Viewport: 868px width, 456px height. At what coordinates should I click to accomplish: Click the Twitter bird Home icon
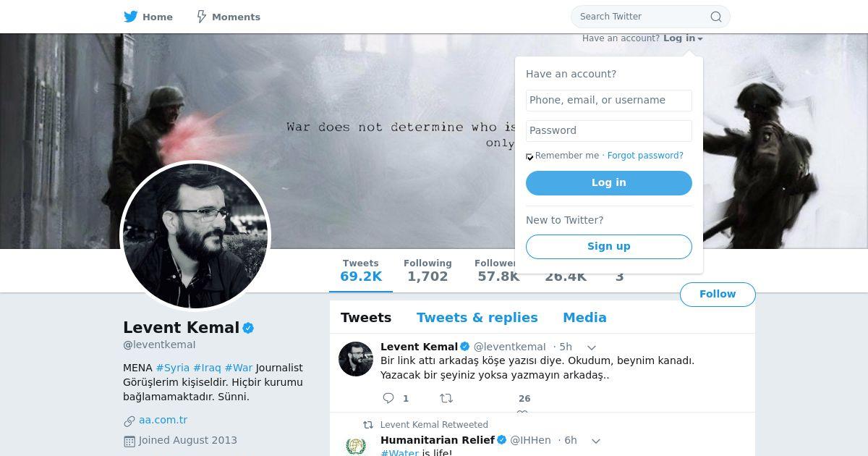(130, 16)
